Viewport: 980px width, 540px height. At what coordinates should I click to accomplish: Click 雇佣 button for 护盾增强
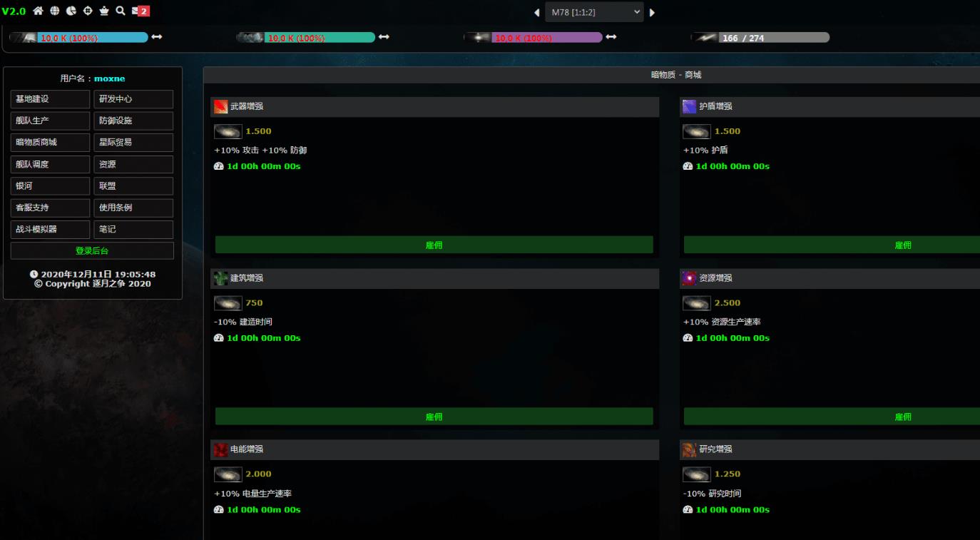pos(832,245)
